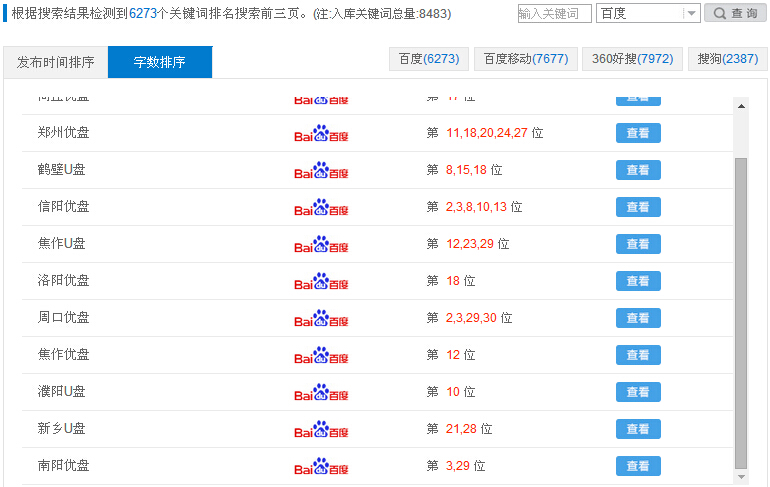The height and width of the screenshot is (487, 770).
Task: Click the vertical scrollbar thumb
Action: 741,313
